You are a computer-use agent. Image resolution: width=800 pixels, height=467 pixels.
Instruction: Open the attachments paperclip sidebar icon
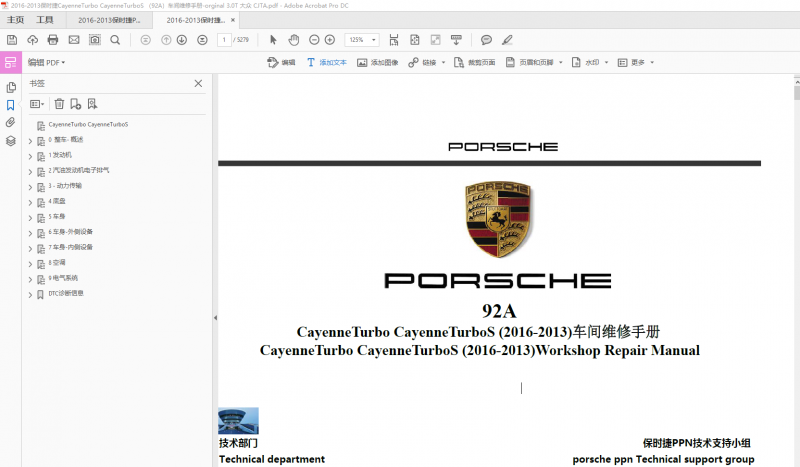(x=11, y=122)
